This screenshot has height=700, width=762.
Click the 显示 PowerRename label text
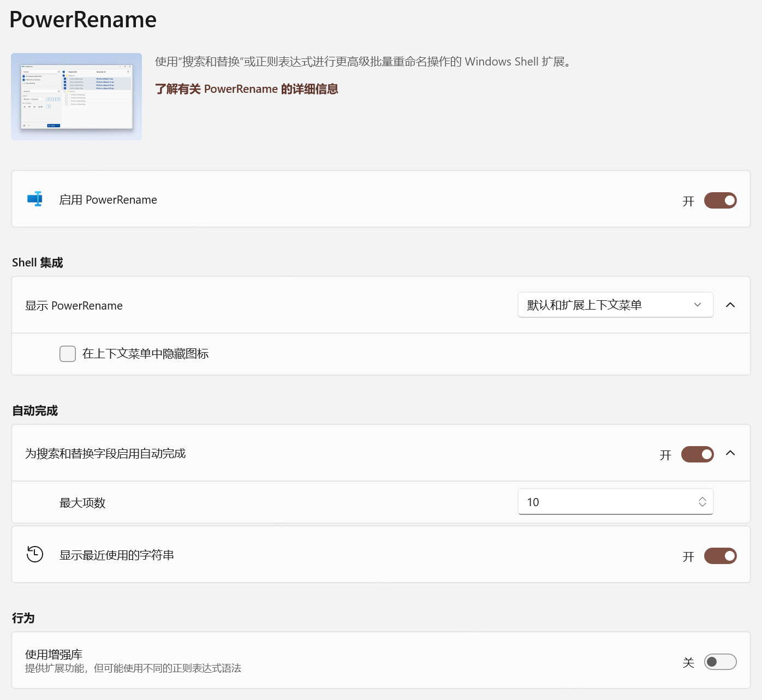coord(74,306)
